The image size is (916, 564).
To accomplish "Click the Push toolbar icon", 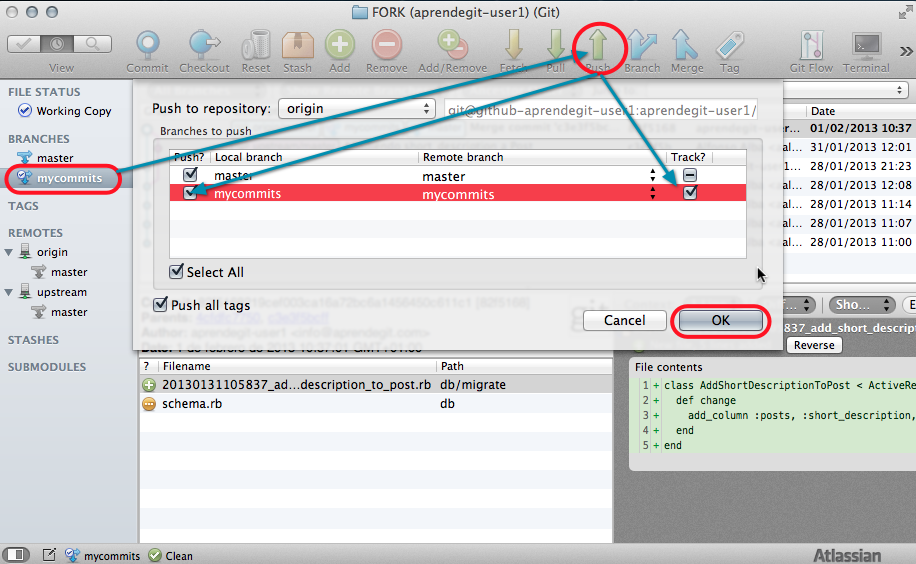I will pos(598,46).
